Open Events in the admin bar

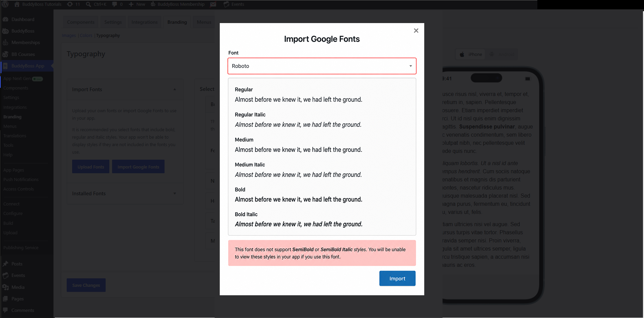pos(234,4)
